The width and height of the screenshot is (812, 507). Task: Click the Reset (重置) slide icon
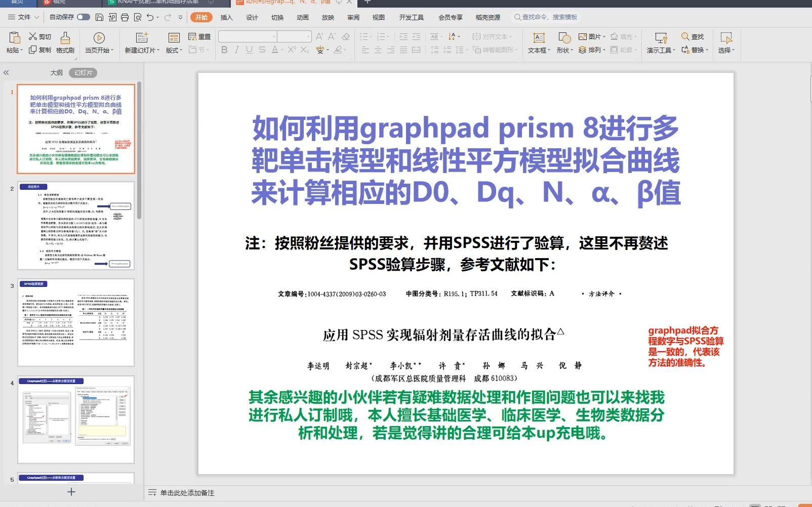click(192, 36)
